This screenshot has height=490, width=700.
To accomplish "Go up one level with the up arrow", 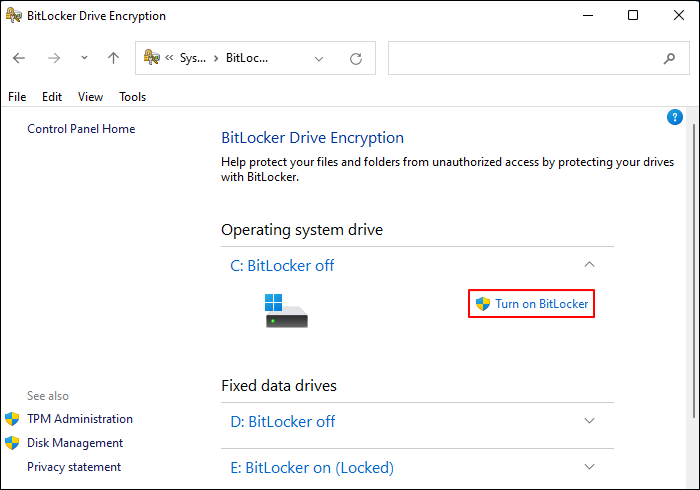I will coord(113,58).
